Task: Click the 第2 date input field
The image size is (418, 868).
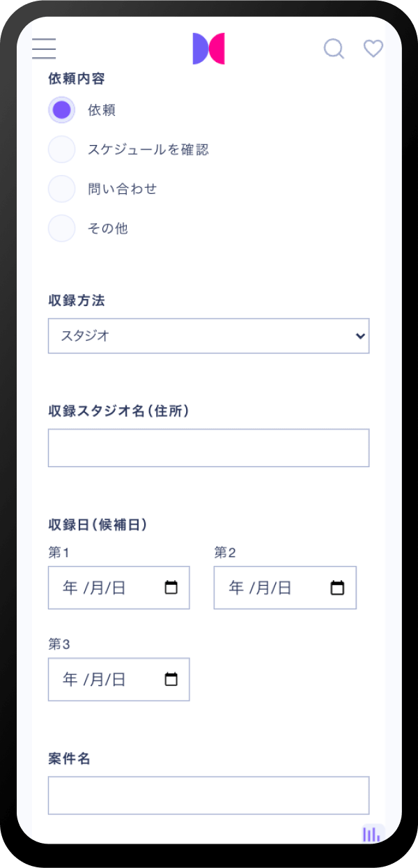Action: click(272, 588)
